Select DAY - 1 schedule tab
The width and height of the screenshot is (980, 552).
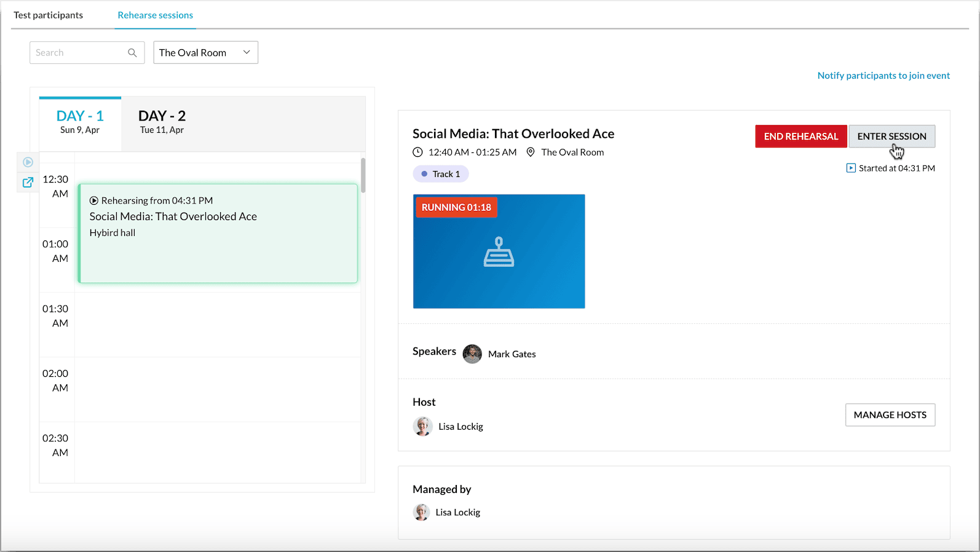point(80,122)
